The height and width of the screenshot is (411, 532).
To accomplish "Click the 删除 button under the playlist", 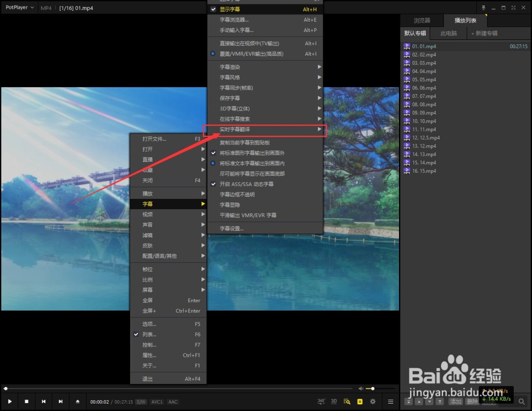I will (472, 402).
